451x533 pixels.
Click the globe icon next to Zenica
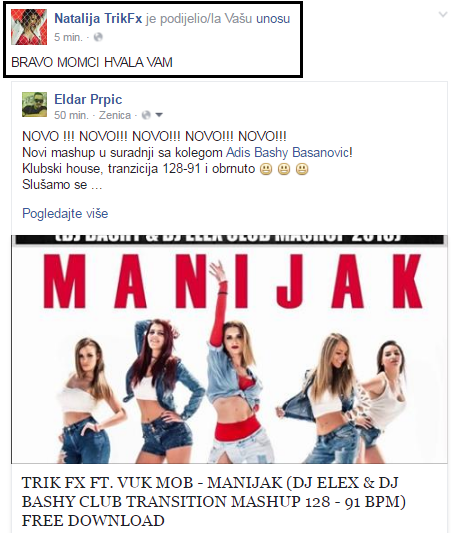[146, 115]
